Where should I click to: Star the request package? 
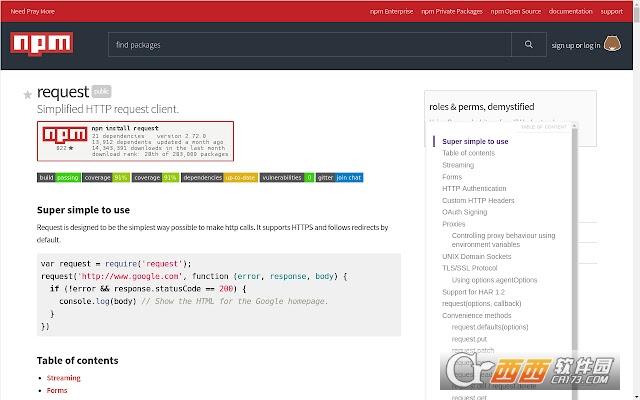click(x=27, y=95)
